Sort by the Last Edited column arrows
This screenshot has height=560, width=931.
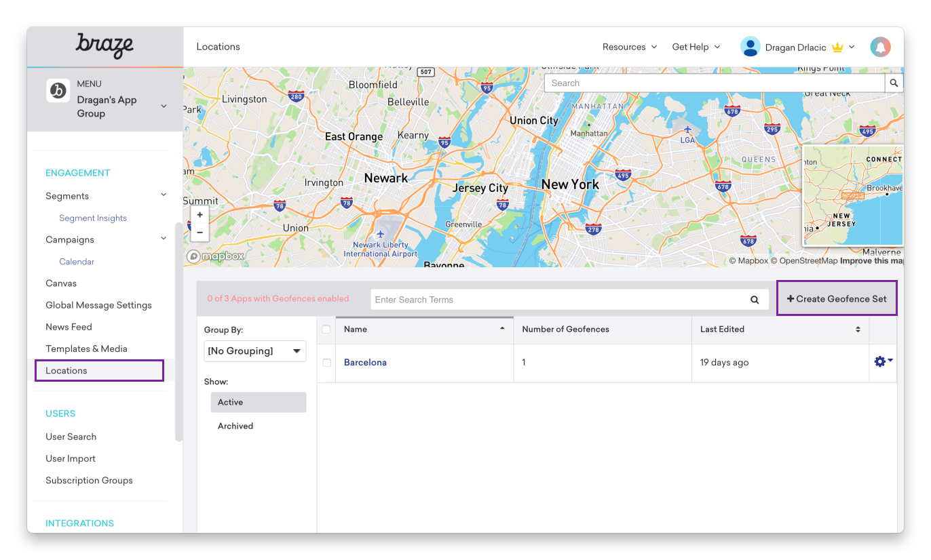[x=858, y=329]
